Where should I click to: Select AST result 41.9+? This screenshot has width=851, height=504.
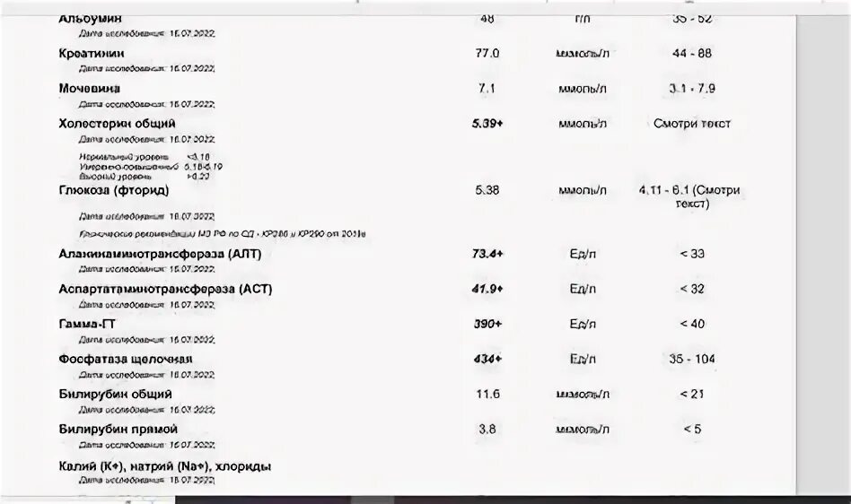pos(487,289)
